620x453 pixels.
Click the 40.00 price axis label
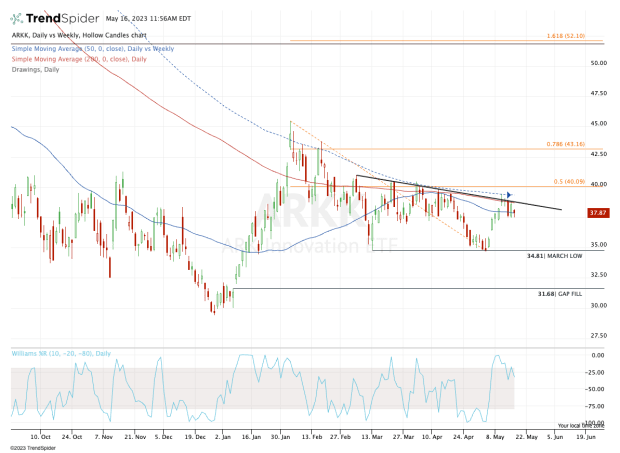(599, 184)
